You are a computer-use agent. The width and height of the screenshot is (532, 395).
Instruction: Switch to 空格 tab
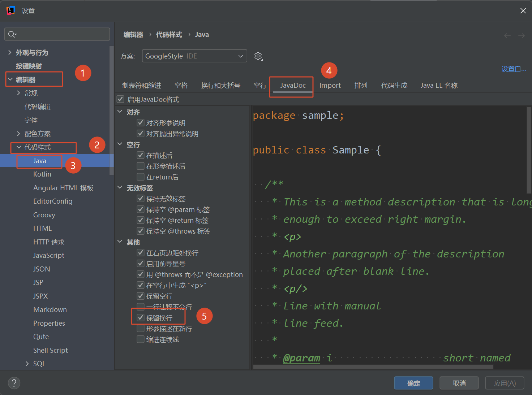pyautogui.click(x=181, y=86)
